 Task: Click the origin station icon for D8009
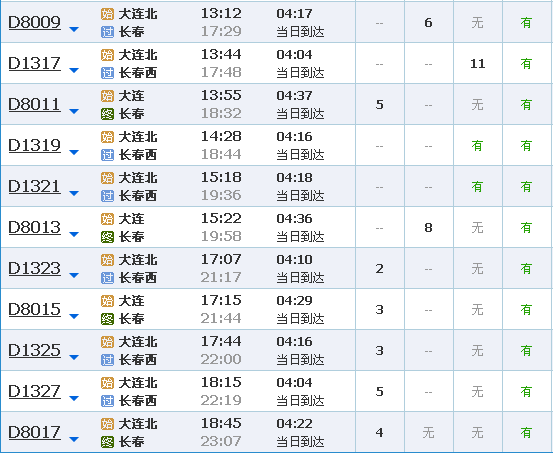107,14
